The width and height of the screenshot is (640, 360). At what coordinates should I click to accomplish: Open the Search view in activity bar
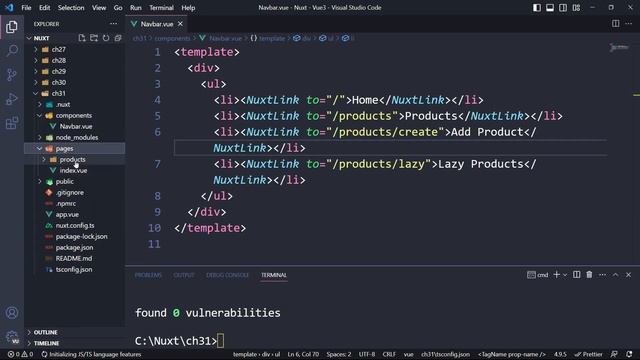click(x=12, y=51)
